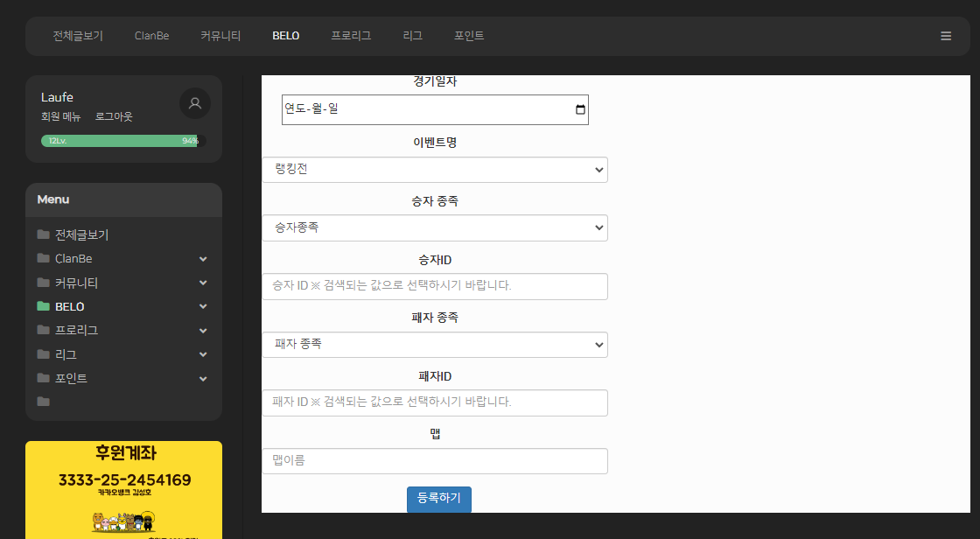Click the 승자 종족 field label
This screenshot has width=980, height=539.
pos(435,200)
